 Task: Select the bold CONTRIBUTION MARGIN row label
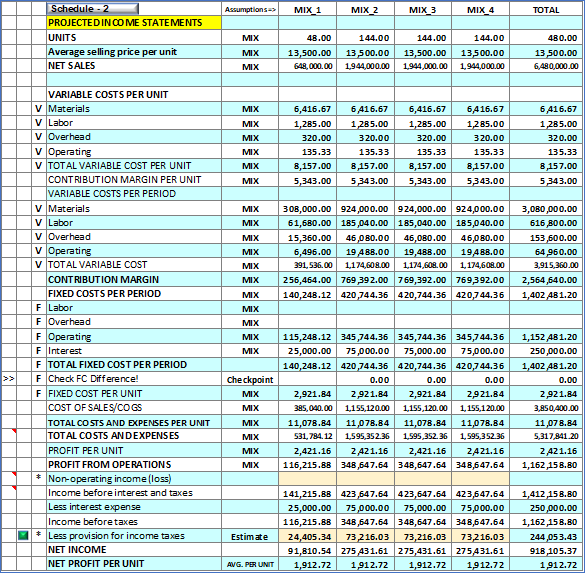(x=103, y=279)
